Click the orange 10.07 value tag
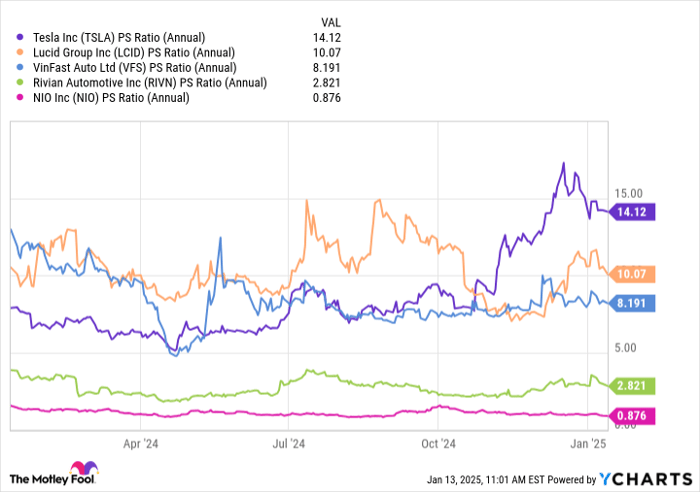 (634, 274)
